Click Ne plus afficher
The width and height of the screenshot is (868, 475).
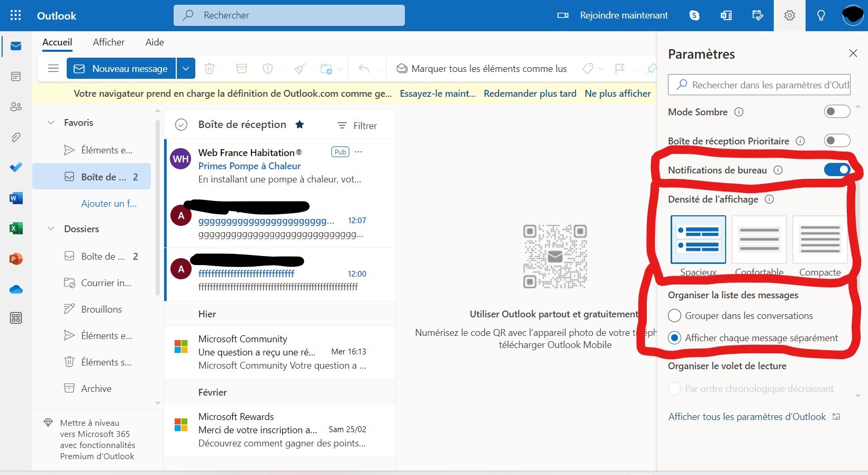pyautogui.click(x=618, y=94)
